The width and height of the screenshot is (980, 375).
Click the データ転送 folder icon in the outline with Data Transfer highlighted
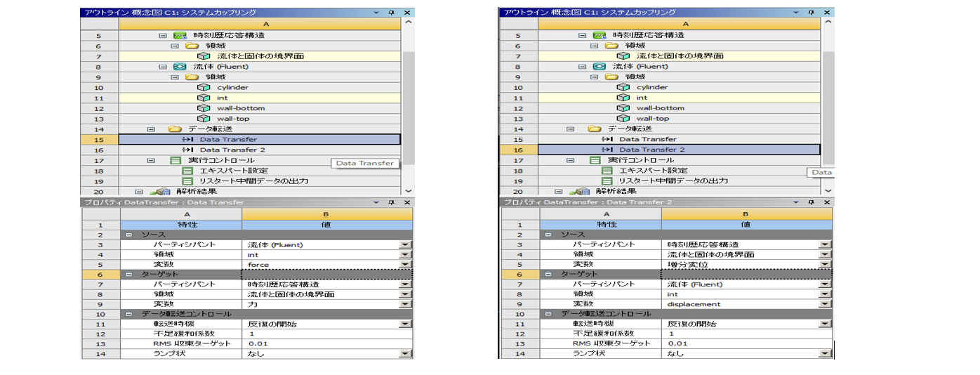175,129
